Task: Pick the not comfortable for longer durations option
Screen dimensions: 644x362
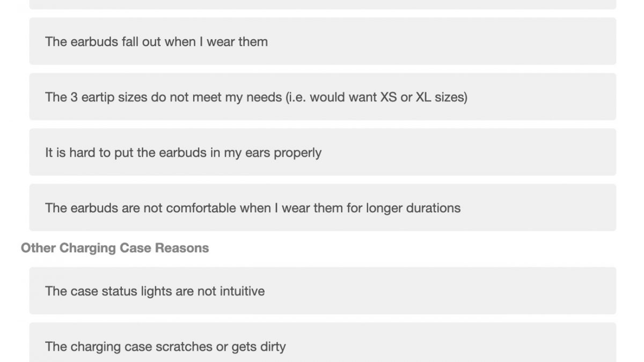Action: (322, 208)
